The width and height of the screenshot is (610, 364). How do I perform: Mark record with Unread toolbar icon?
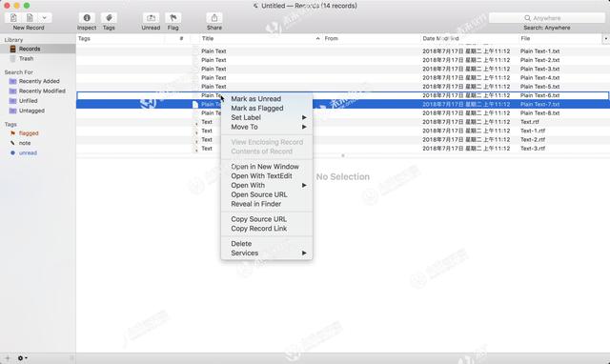pos(151,18)
